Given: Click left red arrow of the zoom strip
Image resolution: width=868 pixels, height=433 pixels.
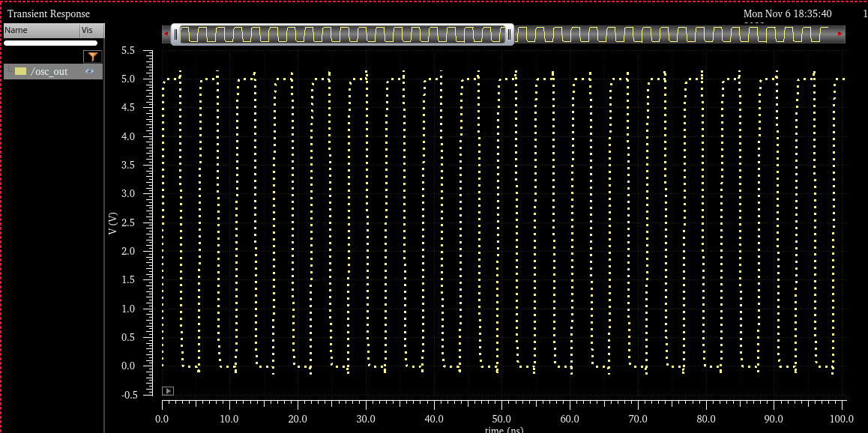Looking at the screenshot, I should click(x=166, y=34).
